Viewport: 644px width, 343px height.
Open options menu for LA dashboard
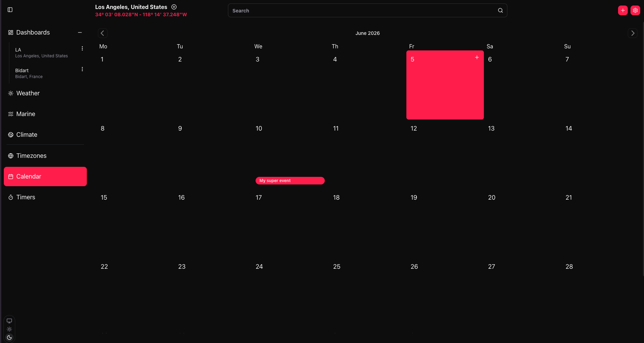click(x=82, y=48)
